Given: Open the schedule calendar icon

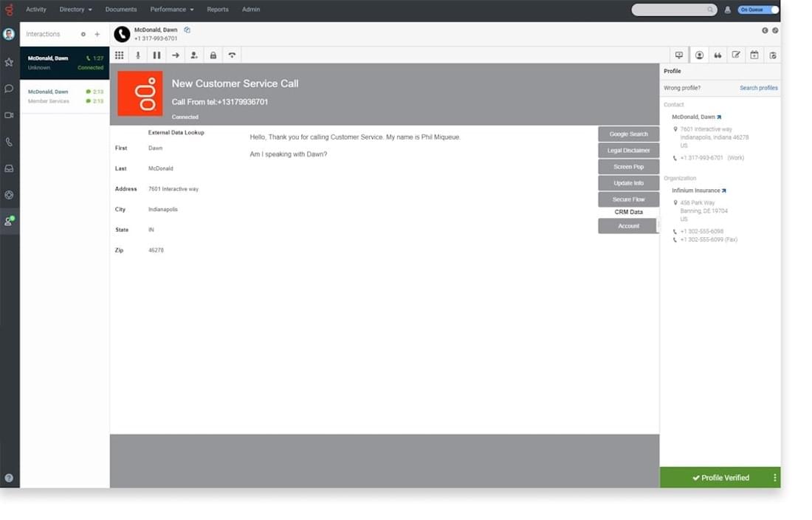Looking at the screenshot, I should point(754,55).
